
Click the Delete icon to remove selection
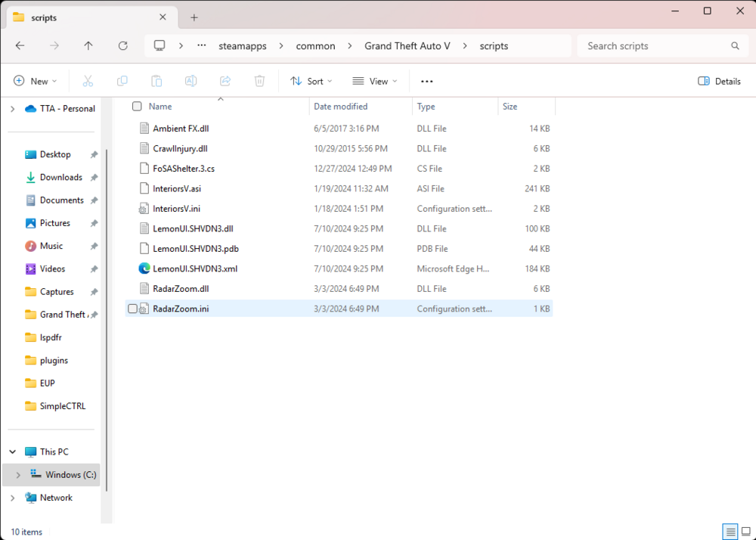[x=258, y=81]
